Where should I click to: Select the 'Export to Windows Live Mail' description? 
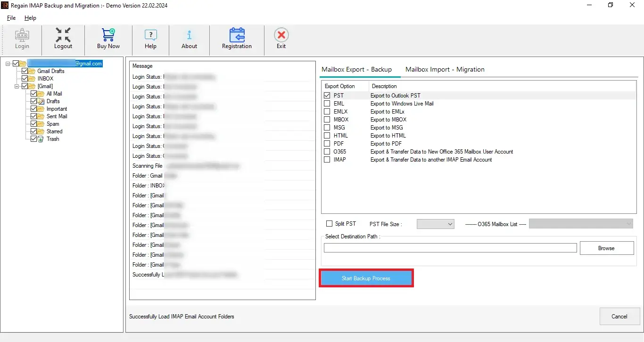click(x=402, y=104)
